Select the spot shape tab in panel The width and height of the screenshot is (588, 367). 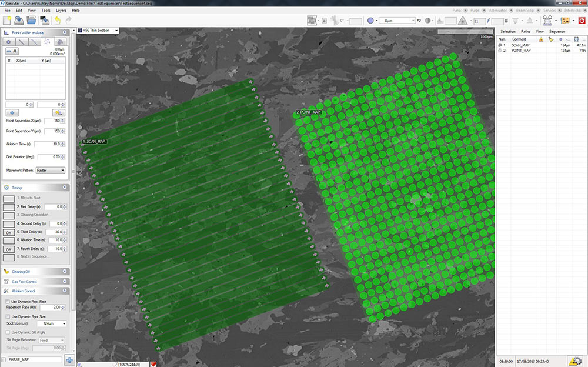(8, 42)
